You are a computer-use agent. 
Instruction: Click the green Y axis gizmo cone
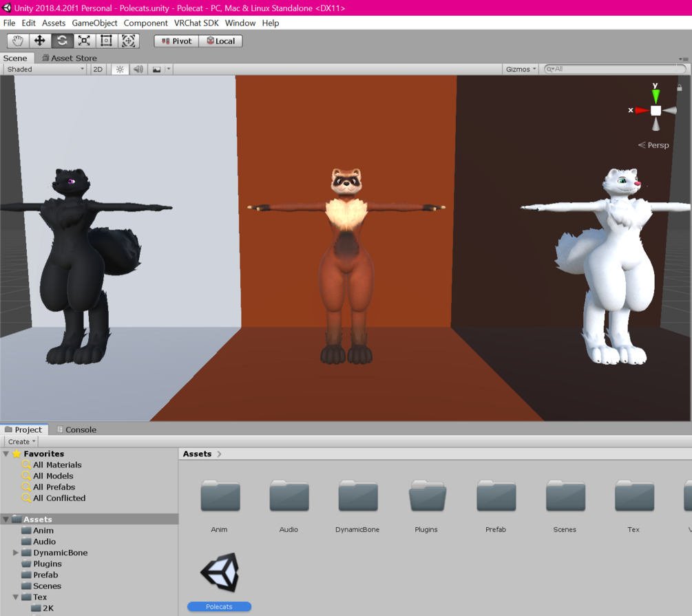click(656, 96)
